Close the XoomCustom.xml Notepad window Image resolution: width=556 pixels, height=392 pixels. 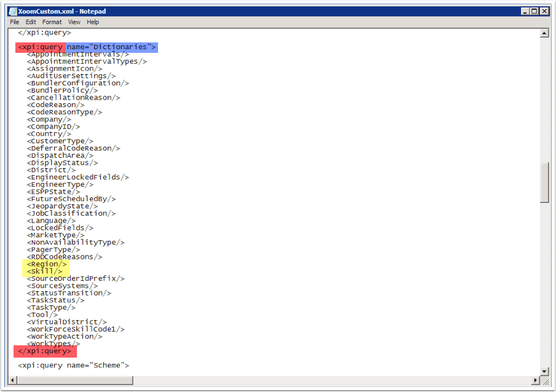(x=544, y=11)
